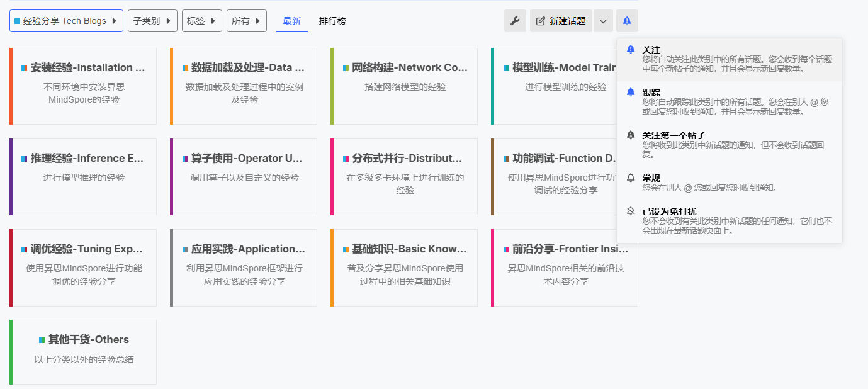Click the blue notification bell button
Viewport: 868px width, 389px height.
[x=627, y=21]
